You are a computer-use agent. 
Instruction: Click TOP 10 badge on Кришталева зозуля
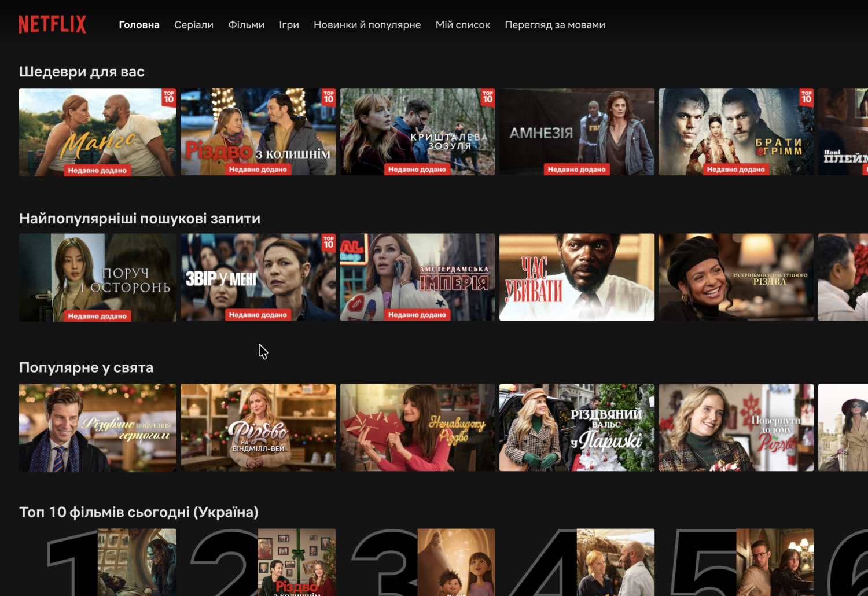pyautogui.click(x=488, y=97)
